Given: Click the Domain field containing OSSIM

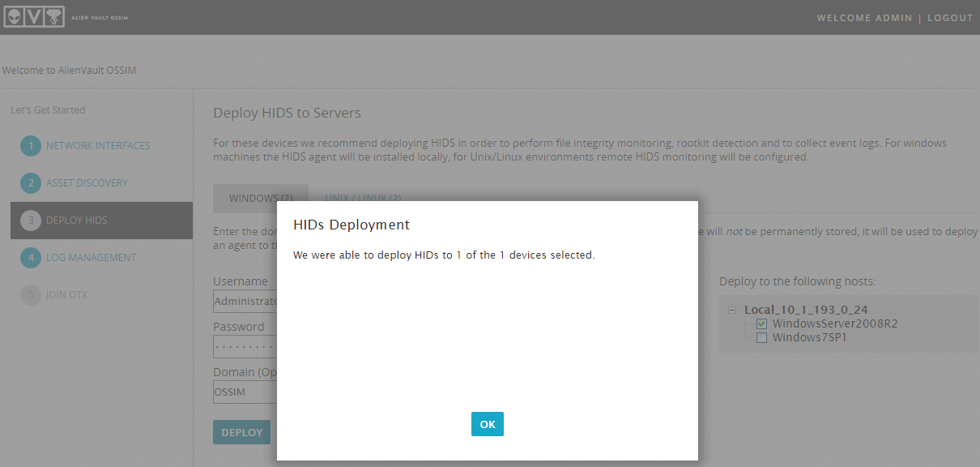Looking at the screenshot, I should [x=245, y=392].
